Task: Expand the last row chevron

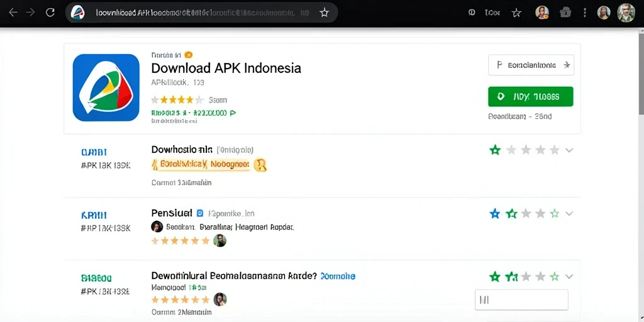Action: 569,277
